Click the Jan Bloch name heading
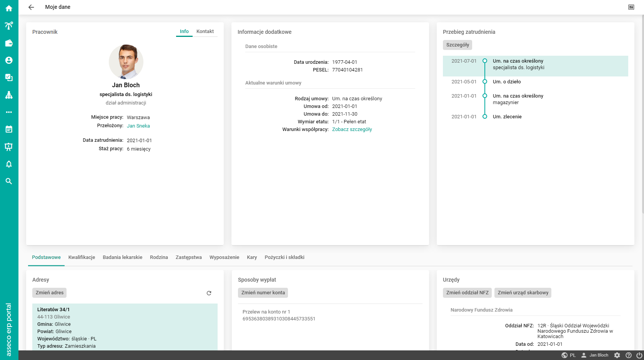Screen dimensions: 644x360 [126, 85]
